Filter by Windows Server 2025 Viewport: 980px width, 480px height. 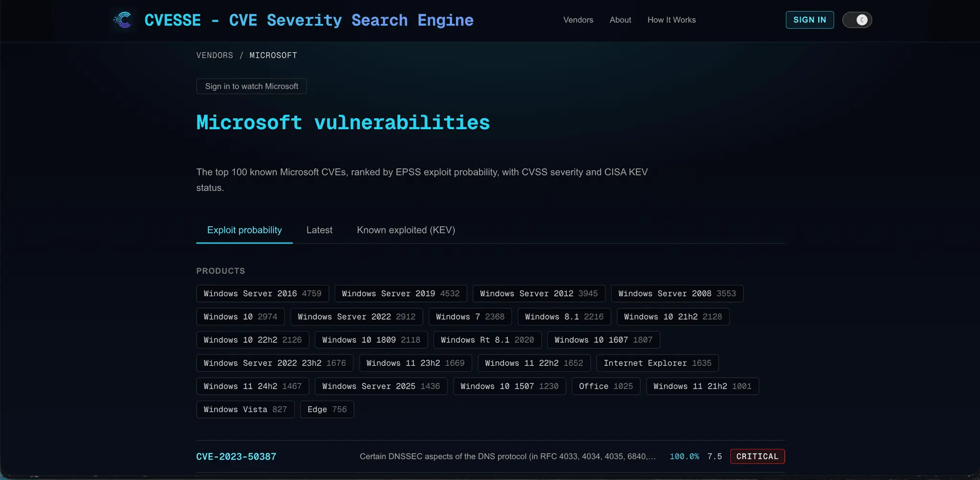coord(381,386)
